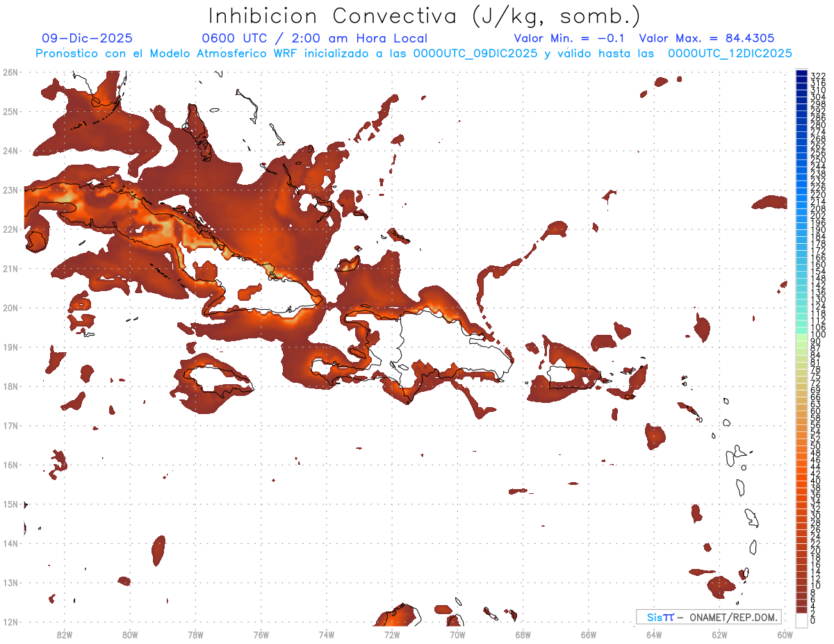Click the 82W longitude label
834x644 pixels.
[65, 634]
